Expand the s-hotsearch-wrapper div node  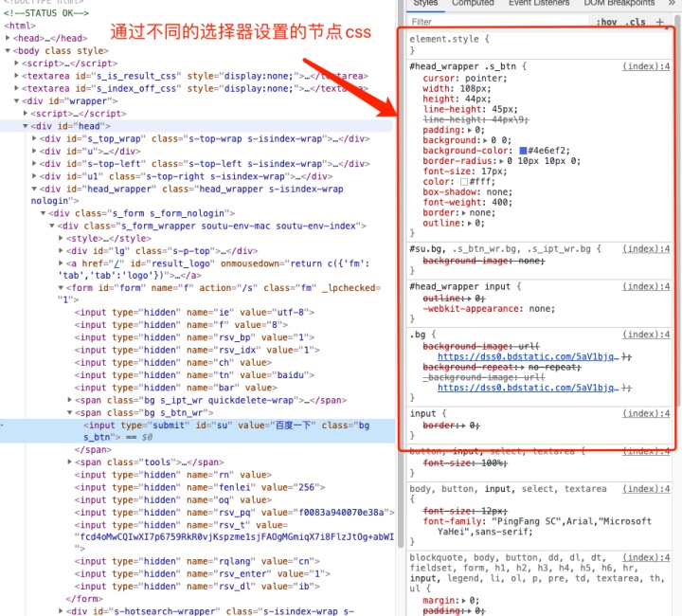pos(61,611)
